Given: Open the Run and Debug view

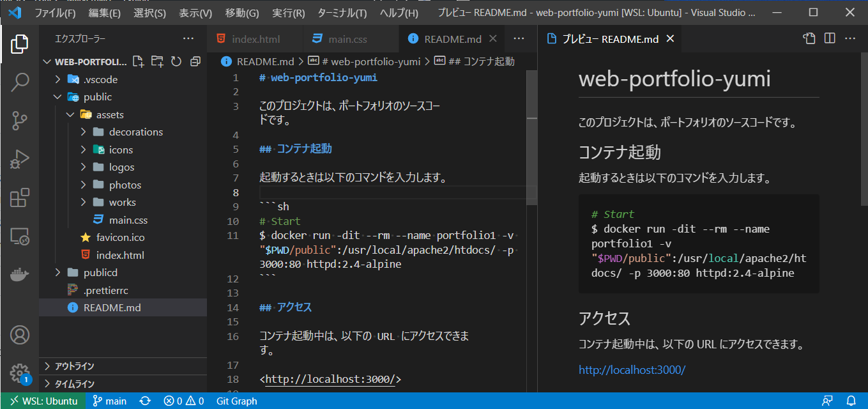Looking at the screenshot, I should tap(20, 158).
